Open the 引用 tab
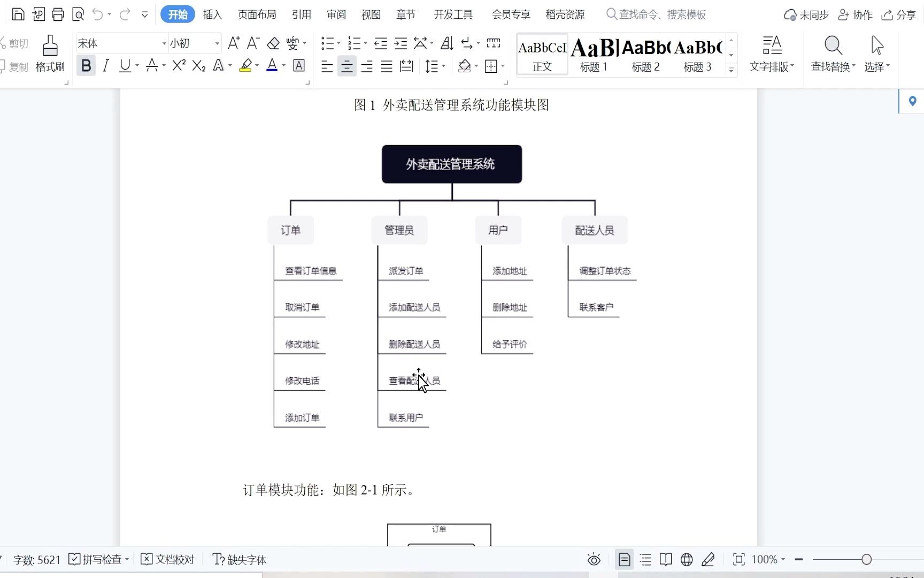This screenshot has width=924, height=578. click(x=302, y=14)
